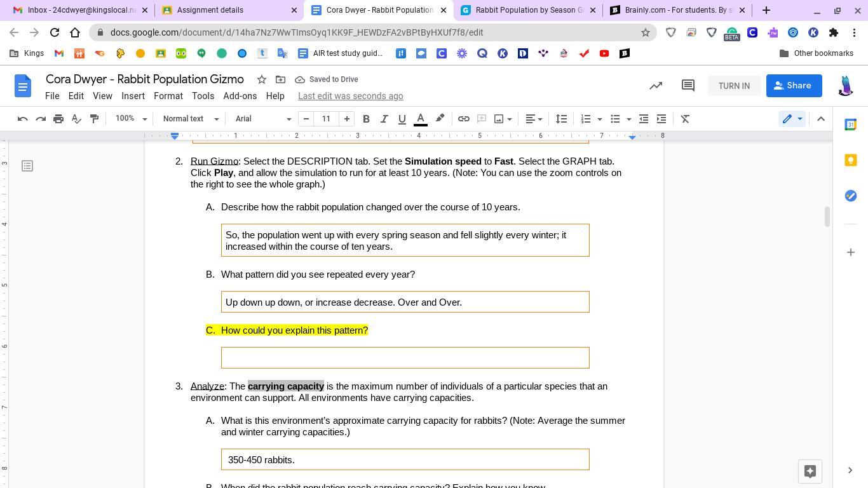Click the left indent marker on the ruler

(175, 137)
